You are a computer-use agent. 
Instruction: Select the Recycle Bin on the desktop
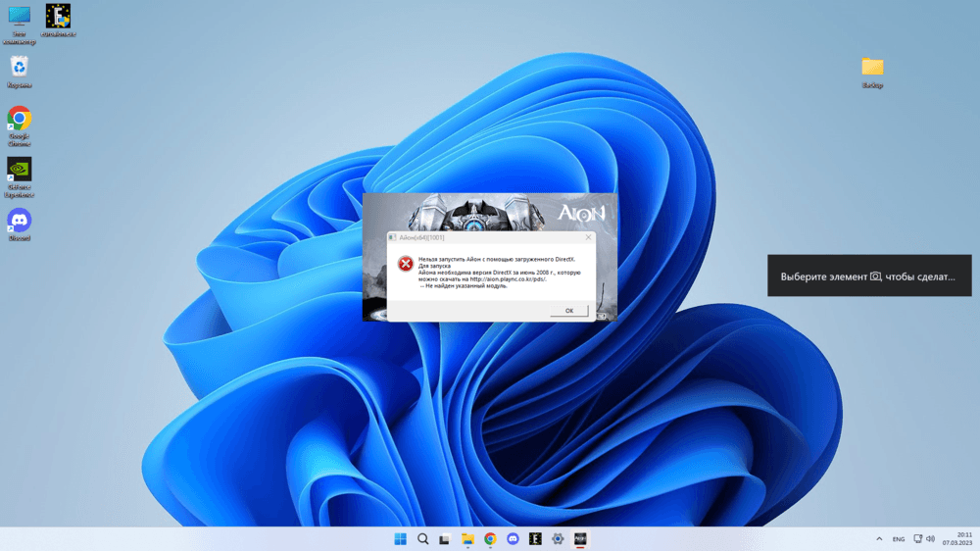(19, 69)
